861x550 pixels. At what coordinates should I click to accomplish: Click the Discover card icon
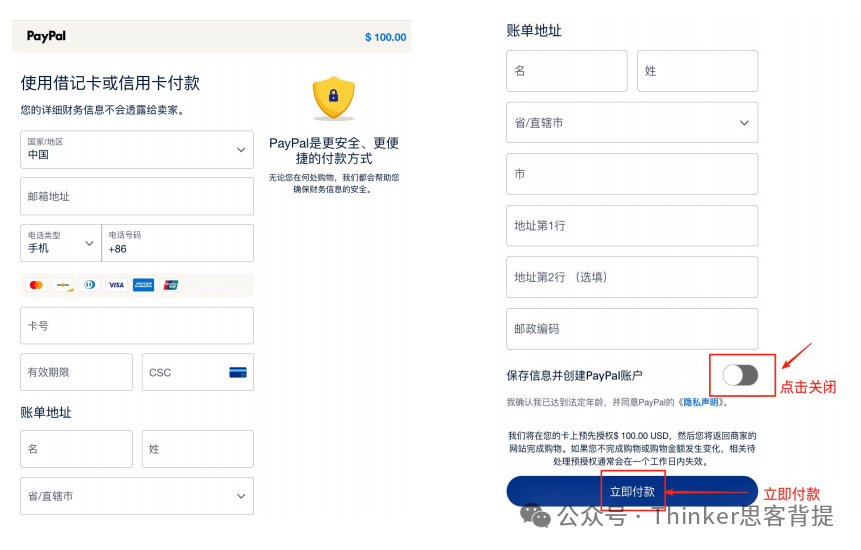(x=63, y=285)
